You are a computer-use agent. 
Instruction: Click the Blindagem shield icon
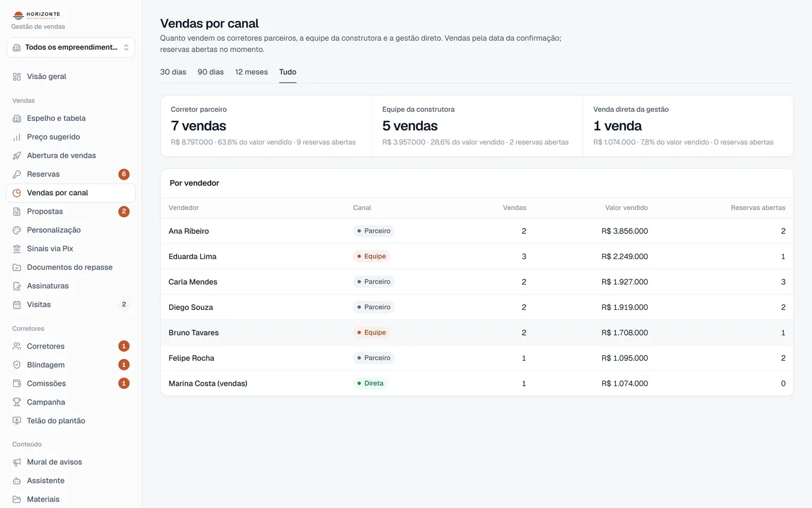pos(17,365)
